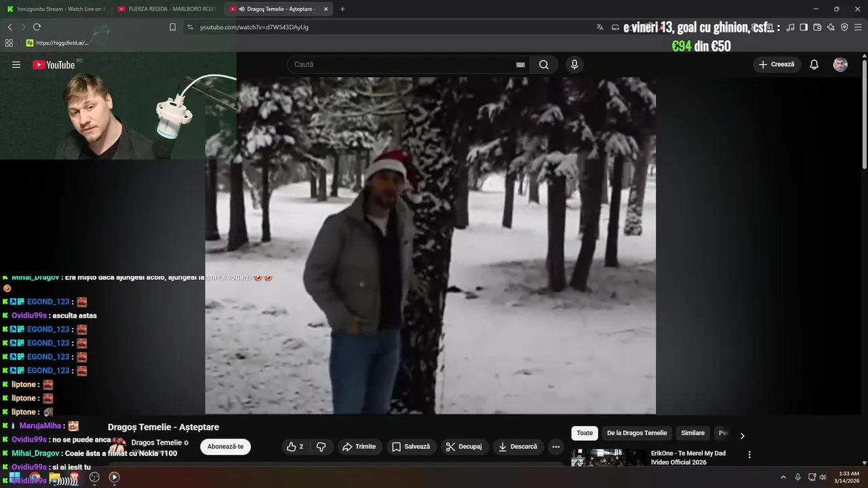This screenshot has height=488, width=868.
Task: Open the translate page icon
Action: (x=599, y=27)
